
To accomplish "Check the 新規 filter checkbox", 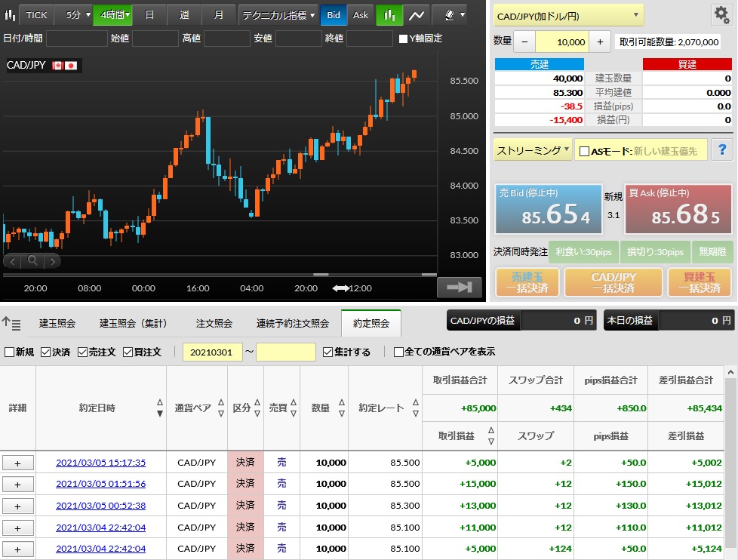I will point(9,352).
